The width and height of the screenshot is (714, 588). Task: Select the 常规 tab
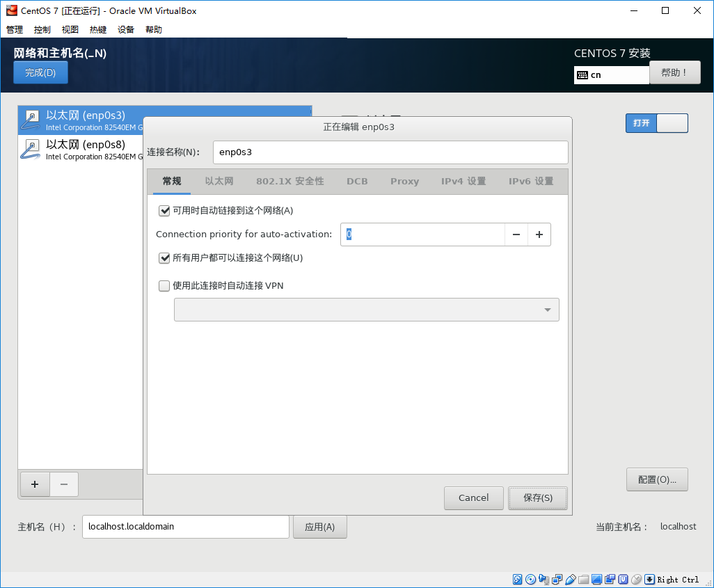coord(172,182)
